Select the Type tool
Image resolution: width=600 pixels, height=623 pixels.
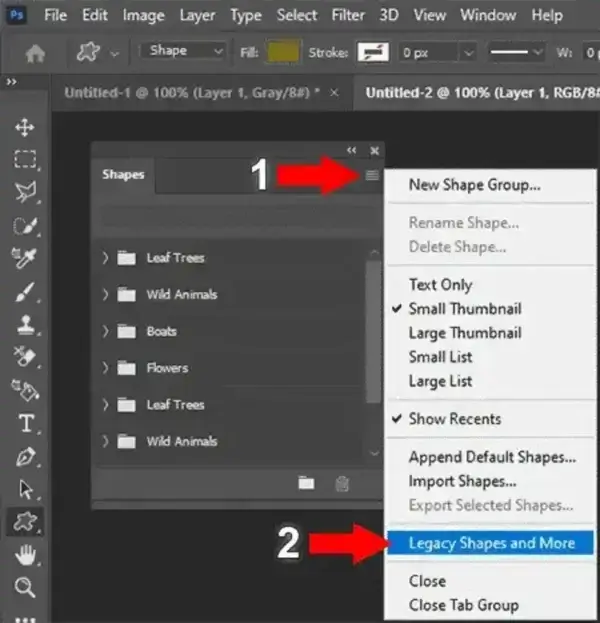pos(26,423)
